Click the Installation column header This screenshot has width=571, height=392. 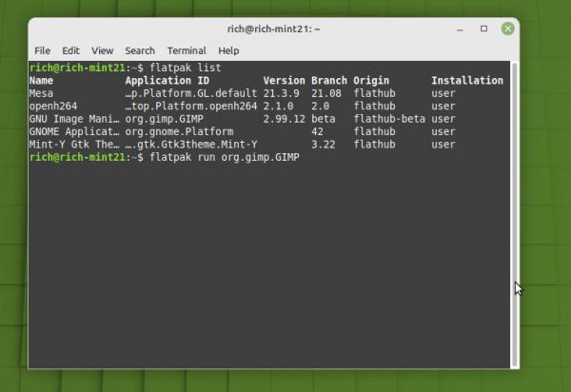[467, 81]
